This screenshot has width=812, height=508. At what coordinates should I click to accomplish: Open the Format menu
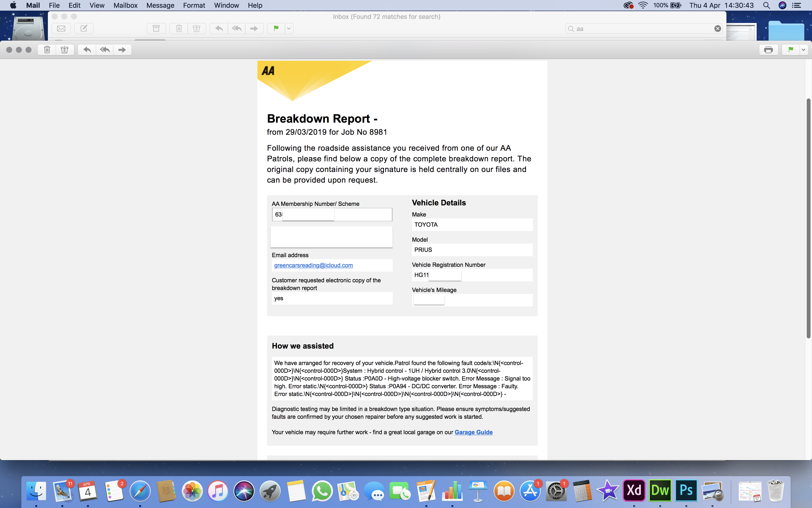[194, 5]
